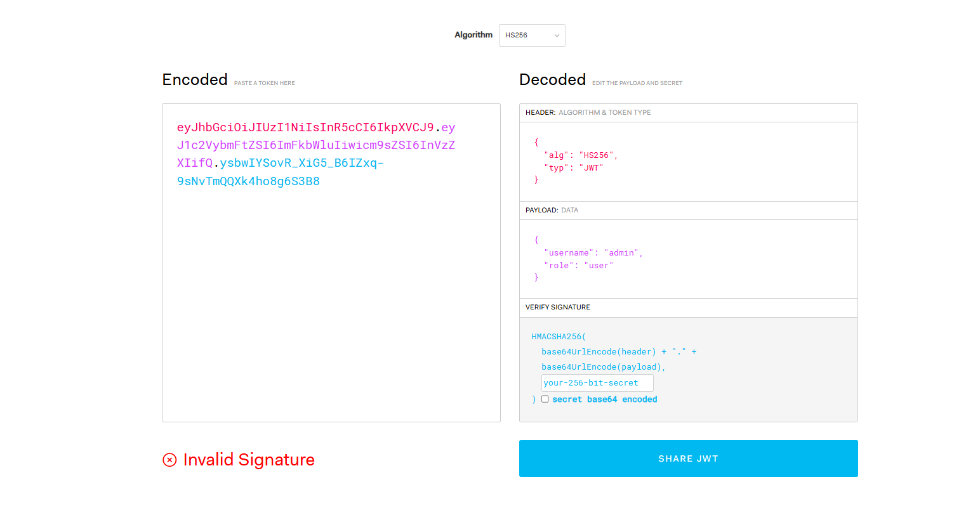Click the base64UrlEncode(header) line

(x=619, y=352)
